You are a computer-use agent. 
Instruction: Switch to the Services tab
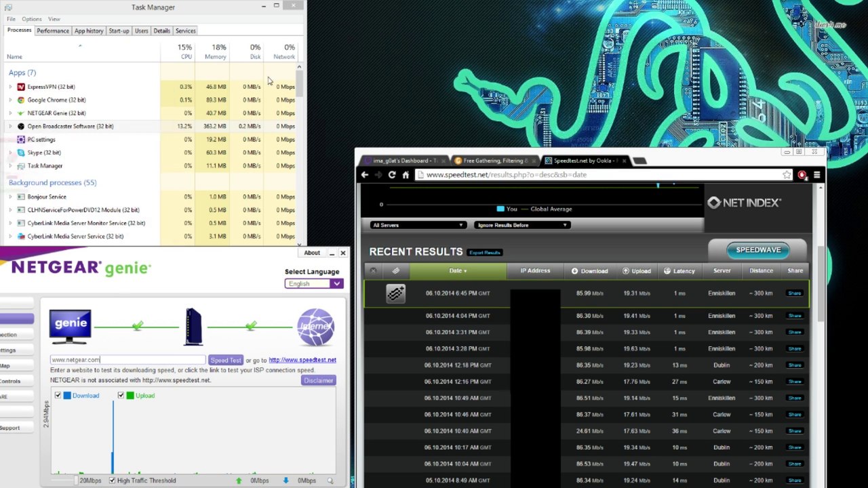point(185,30)
